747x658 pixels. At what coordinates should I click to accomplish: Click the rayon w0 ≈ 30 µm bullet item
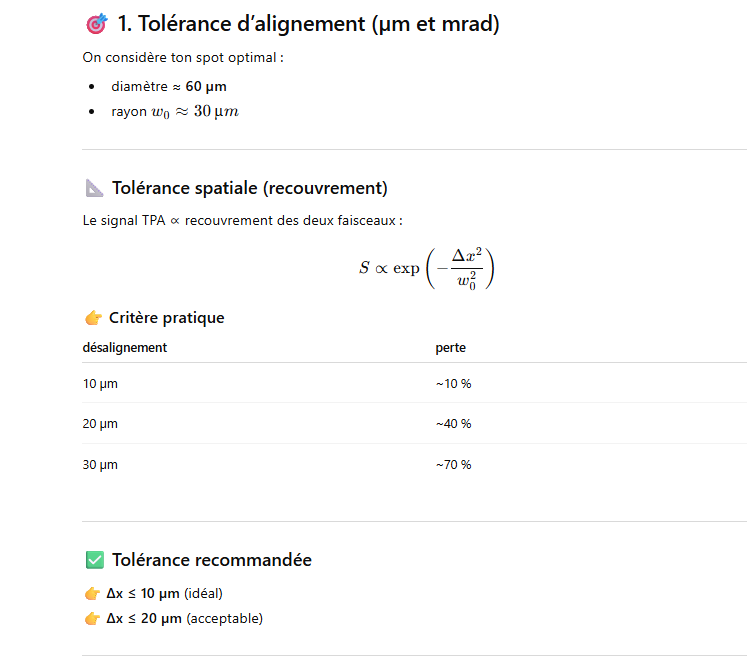175,112
